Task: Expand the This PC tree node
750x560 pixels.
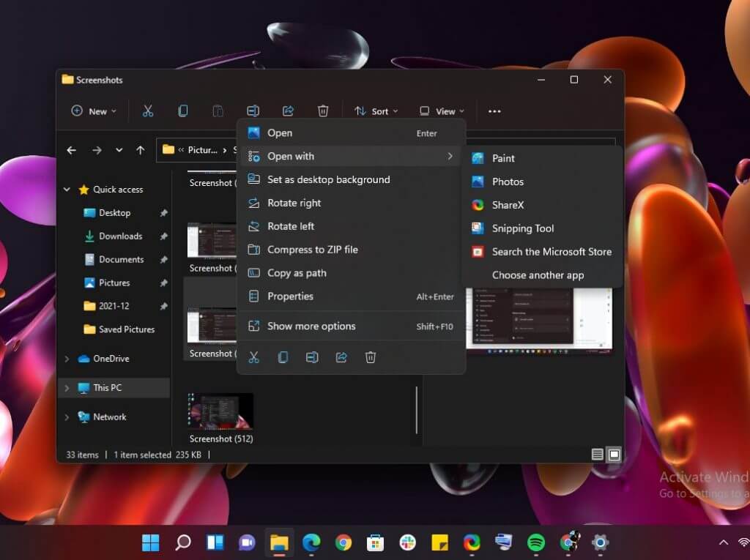Action: 67,388
